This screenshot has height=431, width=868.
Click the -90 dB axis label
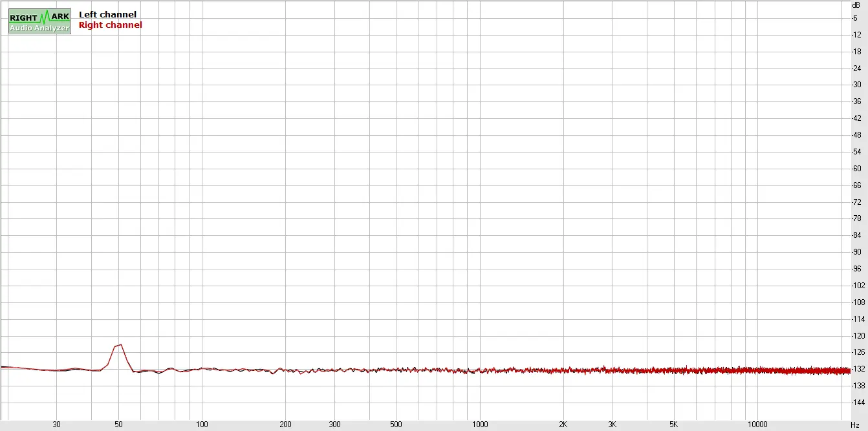click(x=856, y=252)
